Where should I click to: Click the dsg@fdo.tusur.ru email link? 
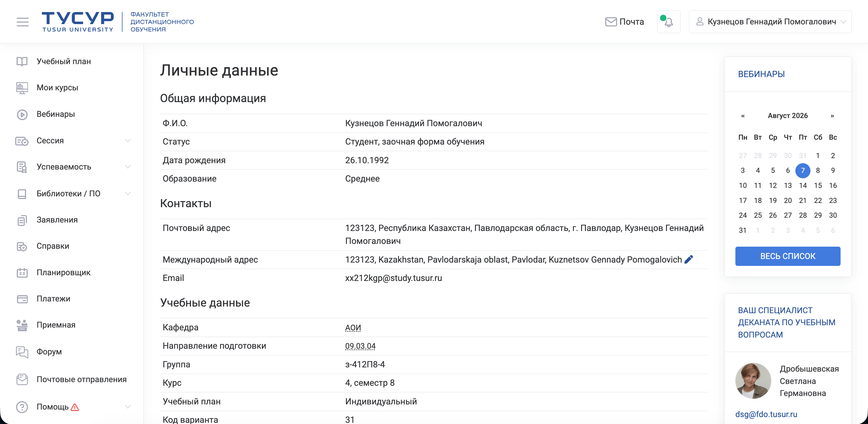tap(766, 414)
